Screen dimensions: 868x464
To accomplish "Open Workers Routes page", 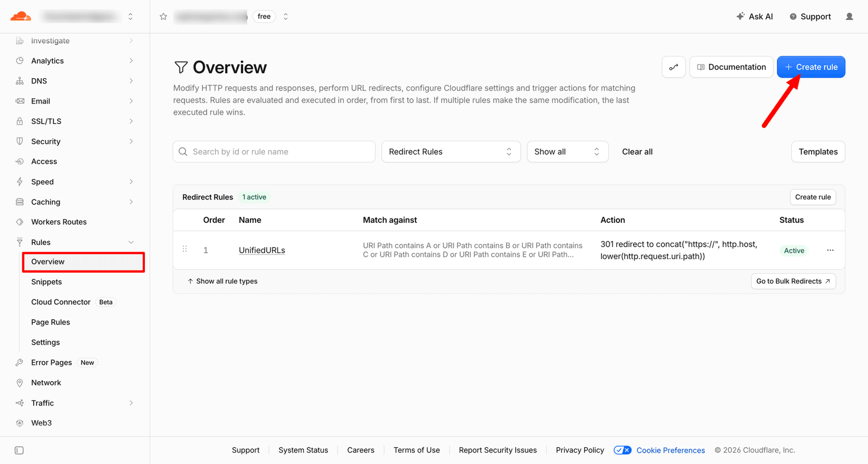I will coord(59,222).
